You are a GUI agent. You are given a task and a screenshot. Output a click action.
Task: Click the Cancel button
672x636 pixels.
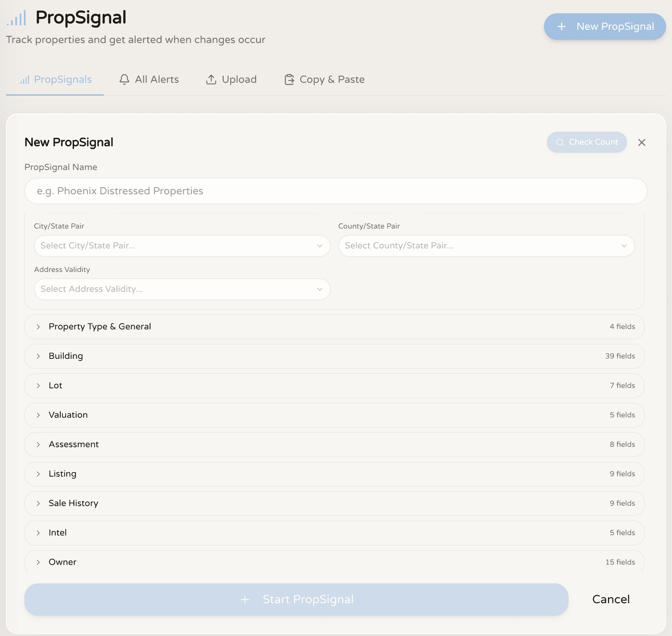pos(611,599)
